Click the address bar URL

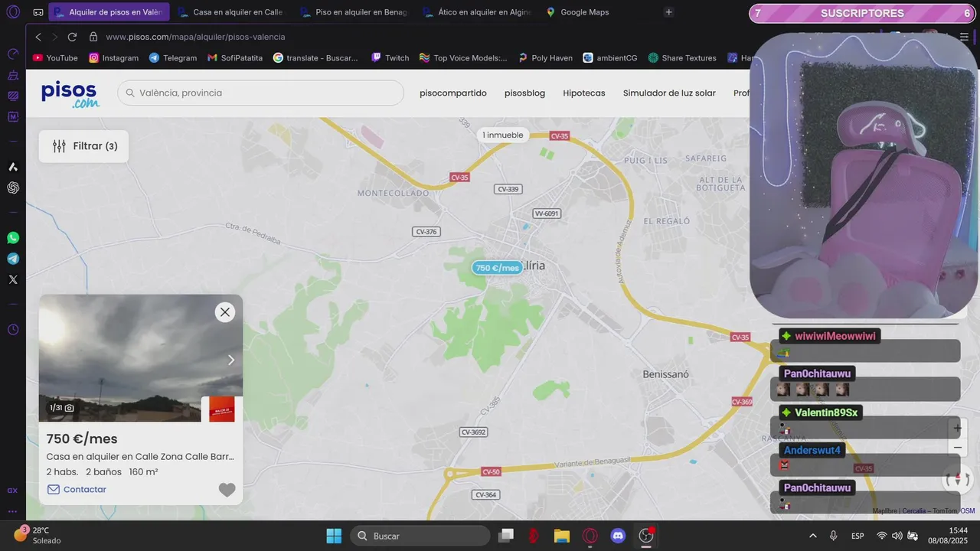[x=195, y=37]
